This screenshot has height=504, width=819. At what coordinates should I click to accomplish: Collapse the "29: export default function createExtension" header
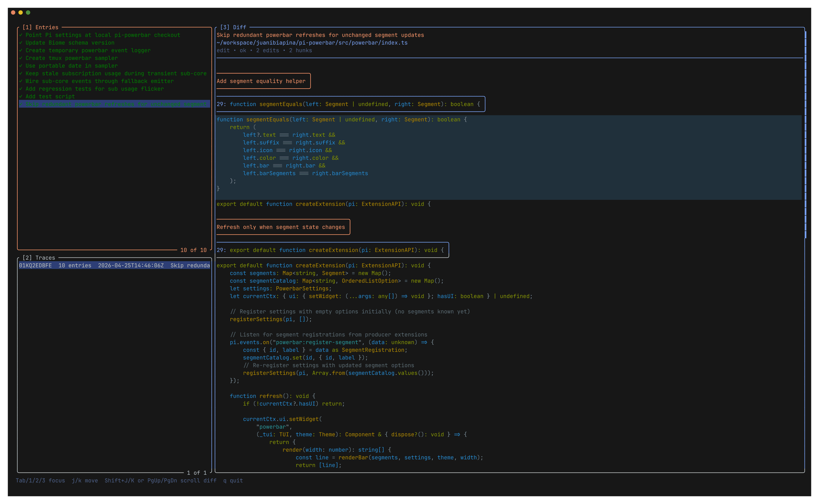(x=332, y=250)
